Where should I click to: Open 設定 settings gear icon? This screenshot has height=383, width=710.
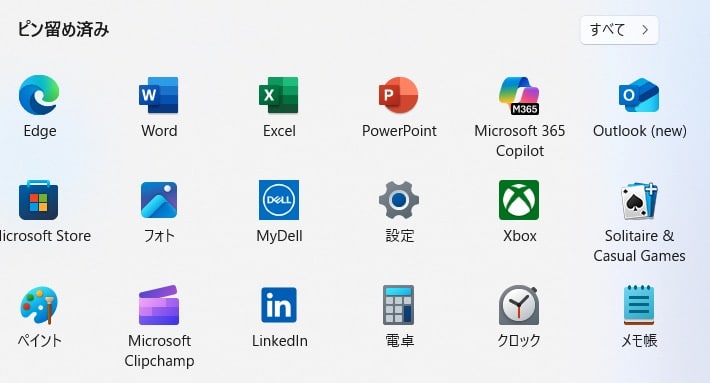[x=399, y=200]
